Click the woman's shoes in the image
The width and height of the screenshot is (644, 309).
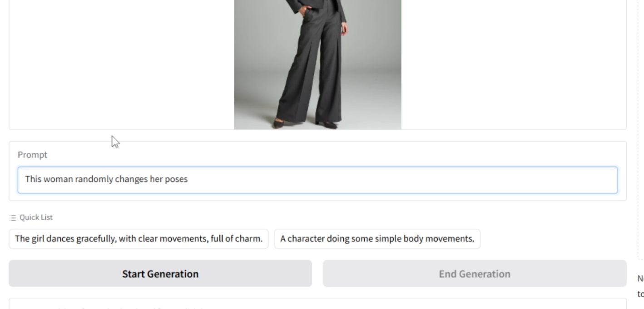[305, 123]
